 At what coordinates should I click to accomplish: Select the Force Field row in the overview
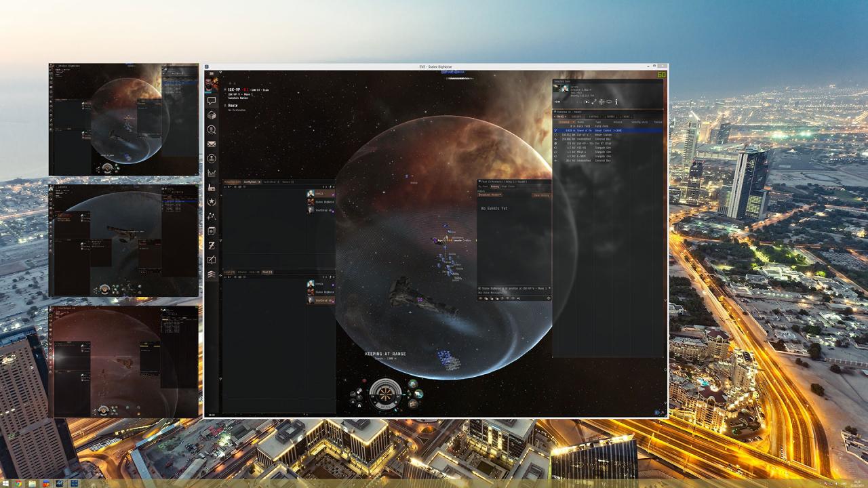(x=609, y=126)
